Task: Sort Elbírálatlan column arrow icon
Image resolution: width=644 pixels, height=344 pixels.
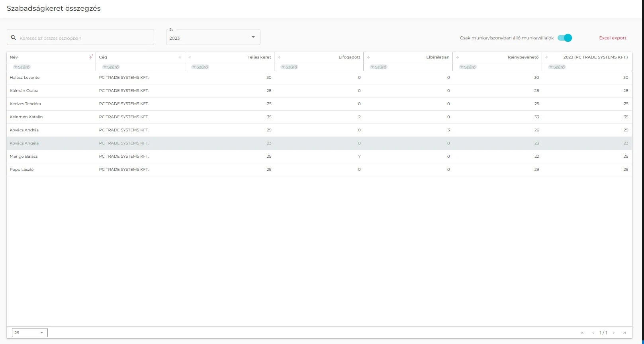Action: (x=368, y=57)
